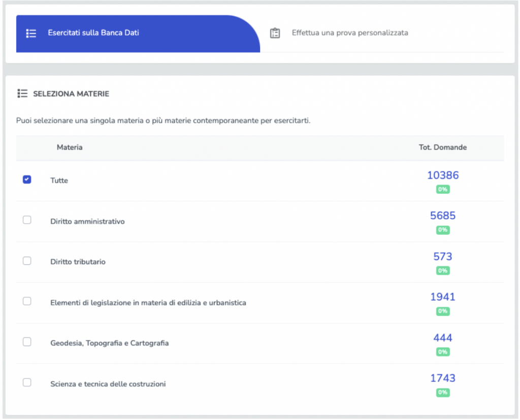Viewport: 520px width, 420px height.
Task: Click the 573 questions count
Action: tap(442, 257)
